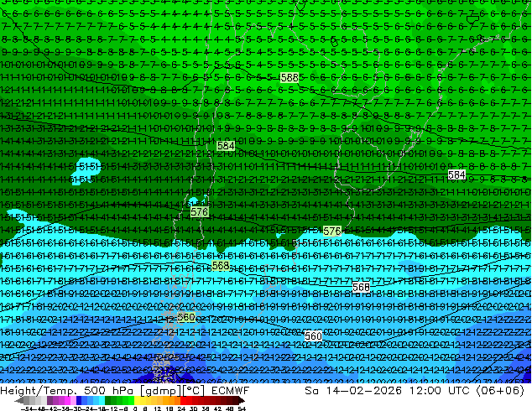Click the '[gdmp]' unit label
The height and width of the screenshot is (411, 532).
click(161, 391)
